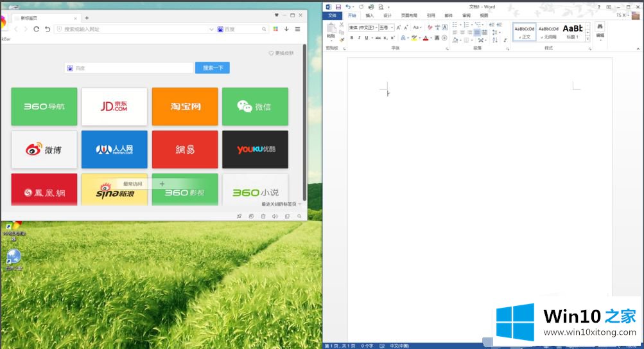This screenshot has width=644, height=349.
Task: Toggle character shading in Word
Action: 437,38
